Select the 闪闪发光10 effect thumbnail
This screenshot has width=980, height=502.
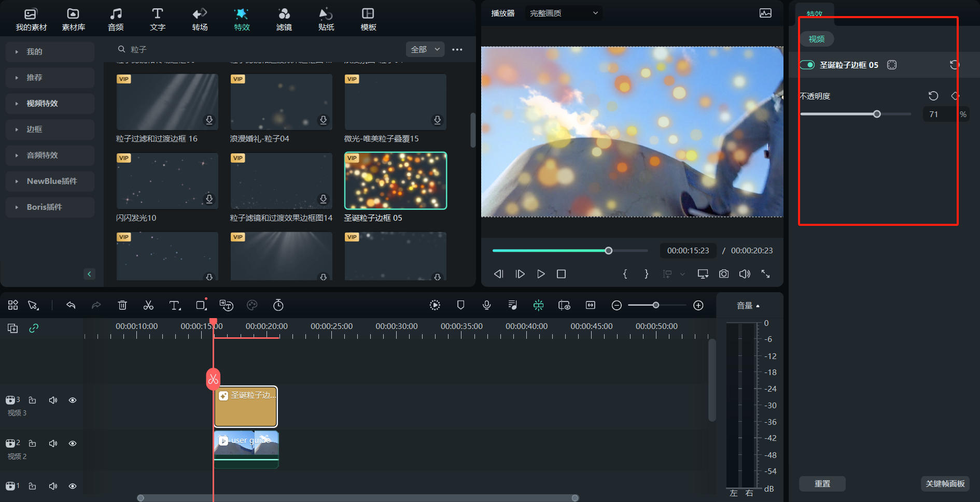(167, 181)
